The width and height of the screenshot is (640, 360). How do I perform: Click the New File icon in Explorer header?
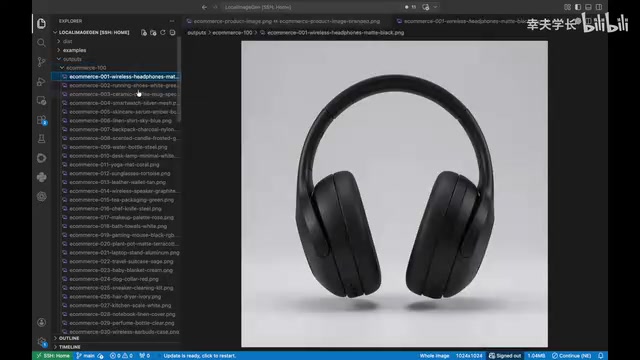[144, 32]
